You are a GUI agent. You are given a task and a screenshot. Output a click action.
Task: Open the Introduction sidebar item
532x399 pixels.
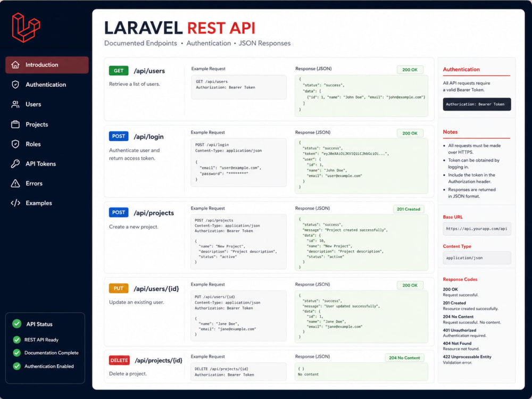pos(47,65)
